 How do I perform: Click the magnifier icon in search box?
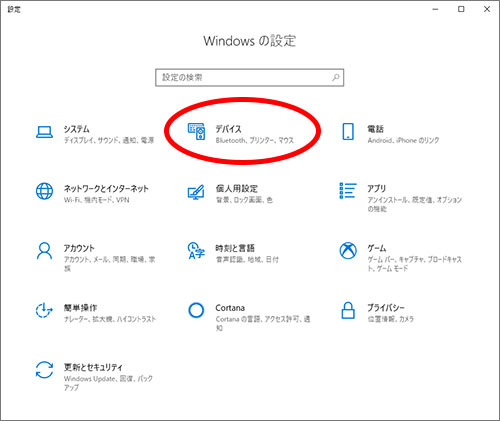pos(336,77)
